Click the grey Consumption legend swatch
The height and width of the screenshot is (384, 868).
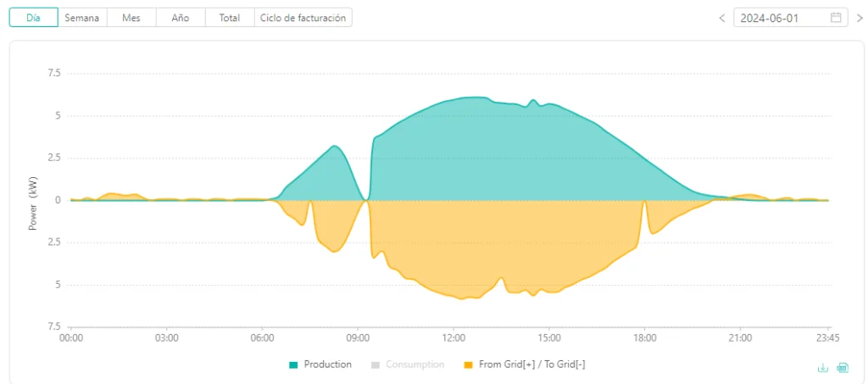(376, 365)
